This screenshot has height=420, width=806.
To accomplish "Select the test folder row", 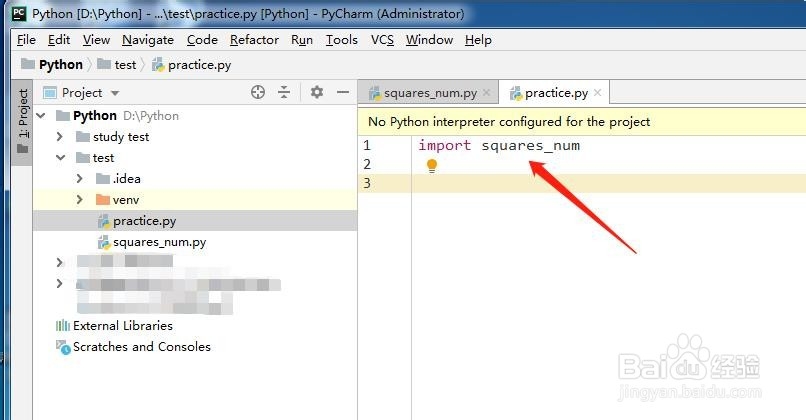I will click(195, 158).
